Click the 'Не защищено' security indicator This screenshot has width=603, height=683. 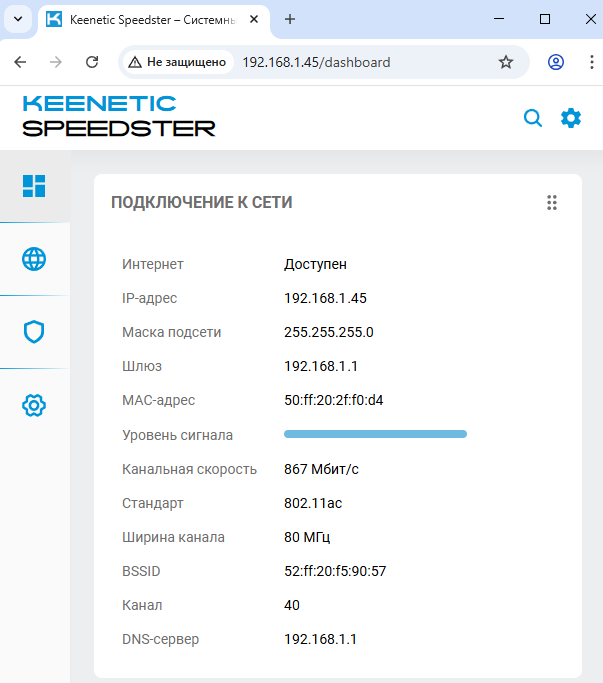coord(177,62)
